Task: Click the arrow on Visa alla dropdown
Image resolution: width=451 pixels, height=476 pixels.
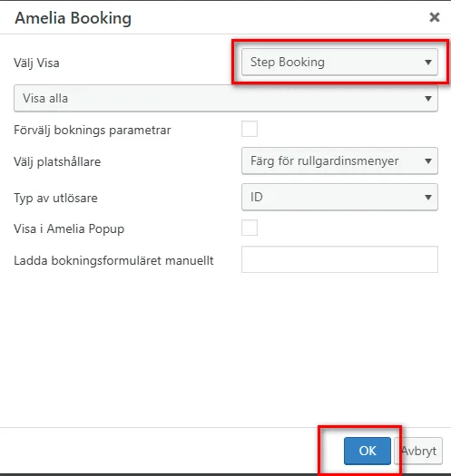Action: (x=428, y=98)
